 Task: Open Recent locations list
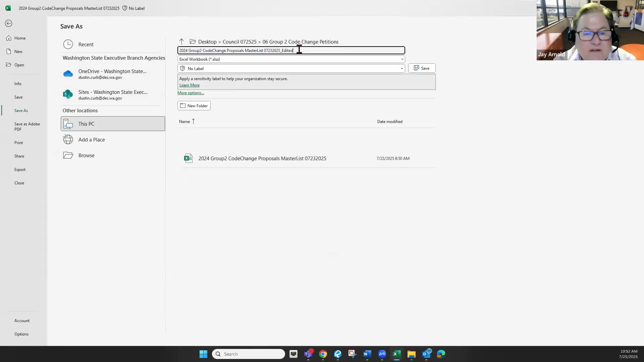(x=86, y=45)
